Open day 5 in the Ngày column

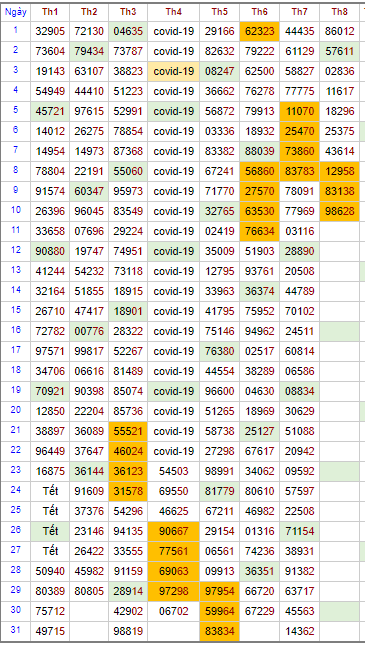coord(16,111)
